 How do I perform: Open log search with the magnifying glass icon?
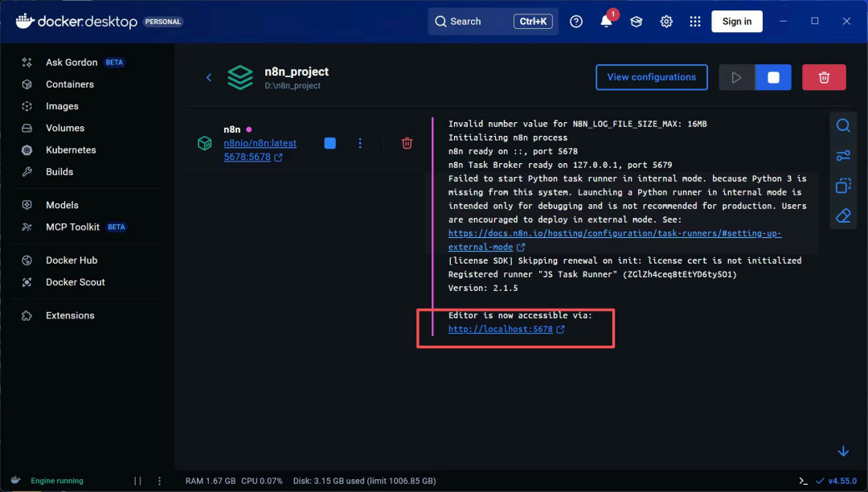click(842, 125)
